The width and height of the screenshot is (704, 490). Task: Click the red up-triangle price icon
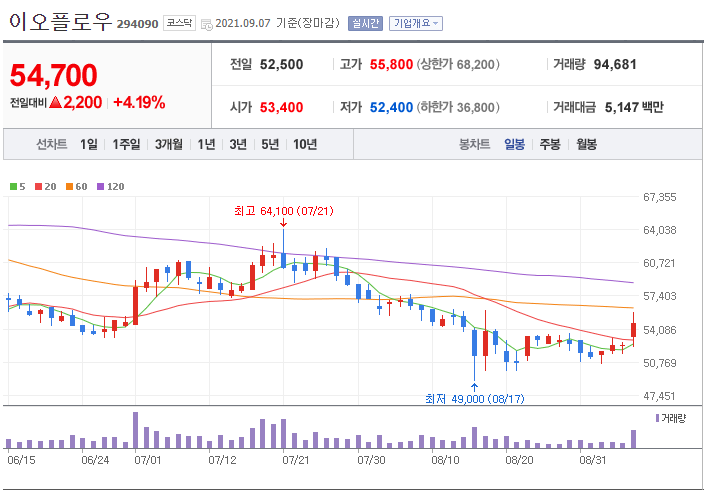(x=56, y=102)
